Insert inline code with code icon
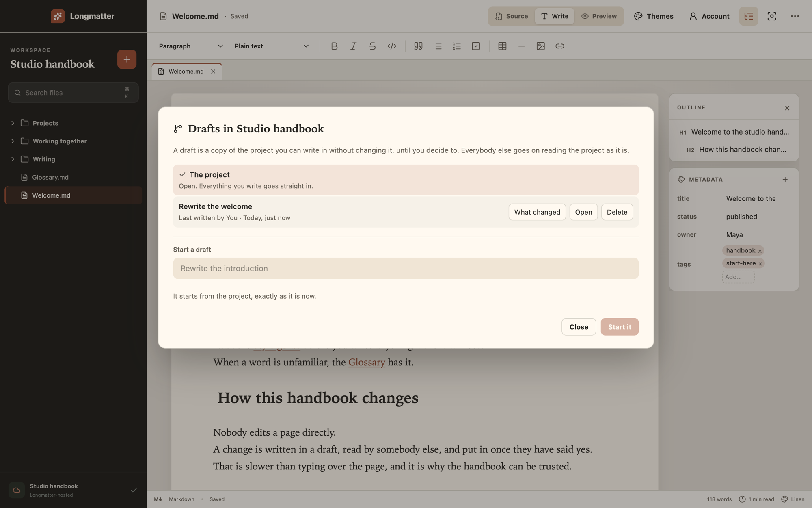The height and width of the screenshot is (508, 812). pos(392,46)
